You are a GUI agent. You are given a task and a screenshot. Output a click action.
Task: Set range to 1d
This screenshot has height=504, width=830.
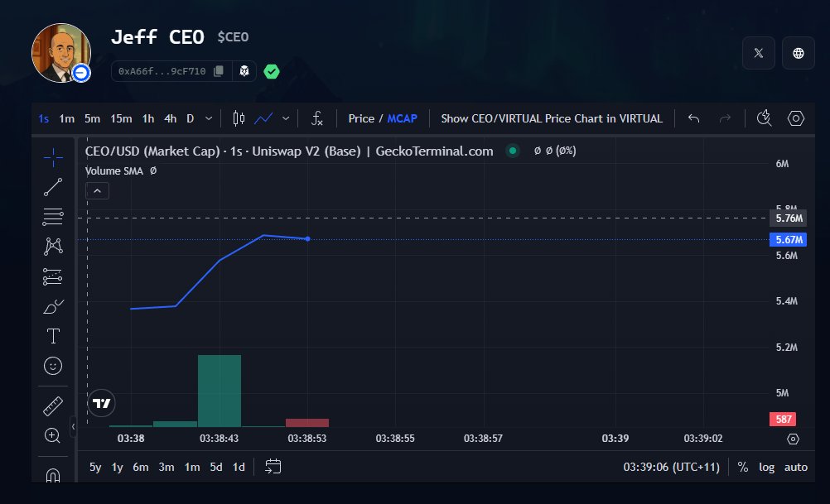(x=239, y=467)
